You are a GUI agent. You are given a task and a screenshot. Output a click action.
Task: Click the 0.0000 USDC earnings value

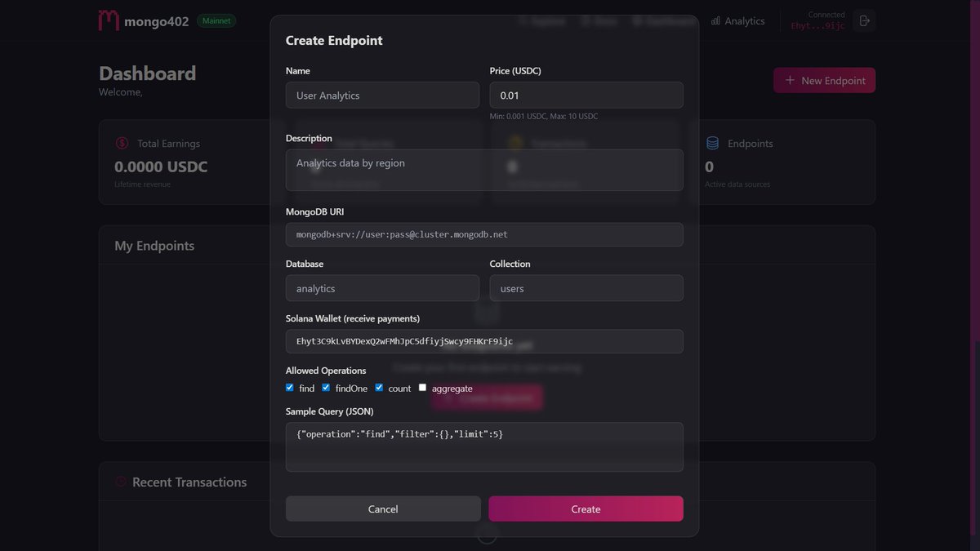pos(161,167)
